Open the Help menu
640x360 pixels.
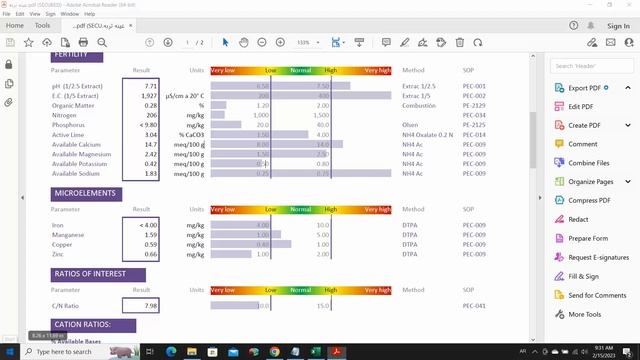[x=89, y=14]
